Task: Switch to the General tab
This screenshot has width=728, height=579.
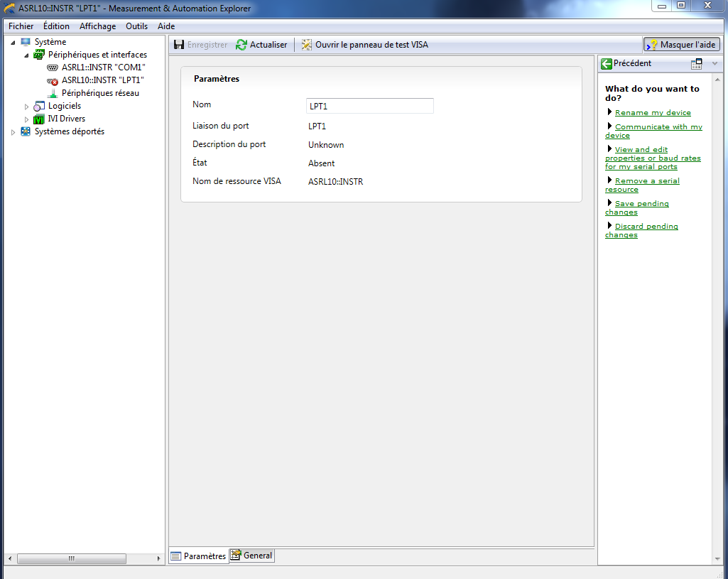Action: 251,556
